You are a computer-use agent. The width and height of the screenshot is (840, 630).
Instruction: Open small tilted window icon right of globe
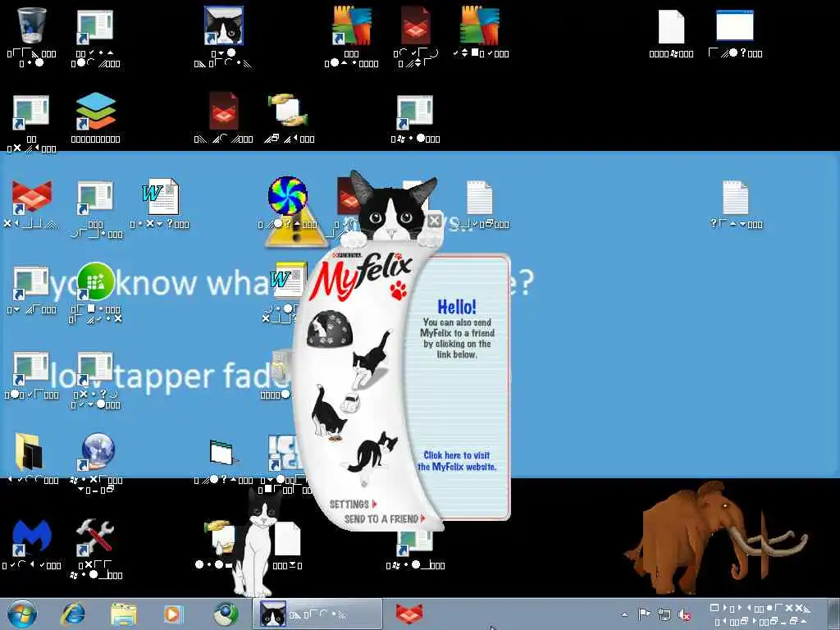223,453
